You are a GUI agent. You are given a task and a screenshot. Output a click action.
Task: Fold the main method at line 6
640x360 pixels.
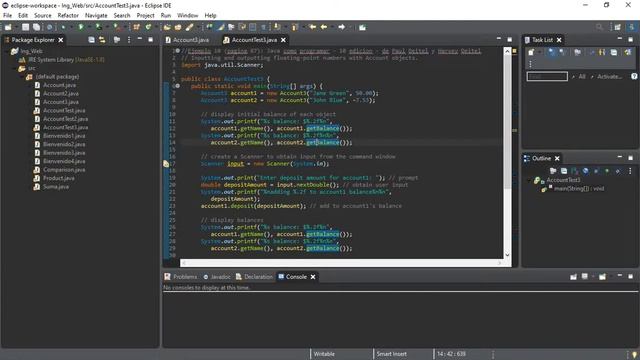click(x=178, y=86)
